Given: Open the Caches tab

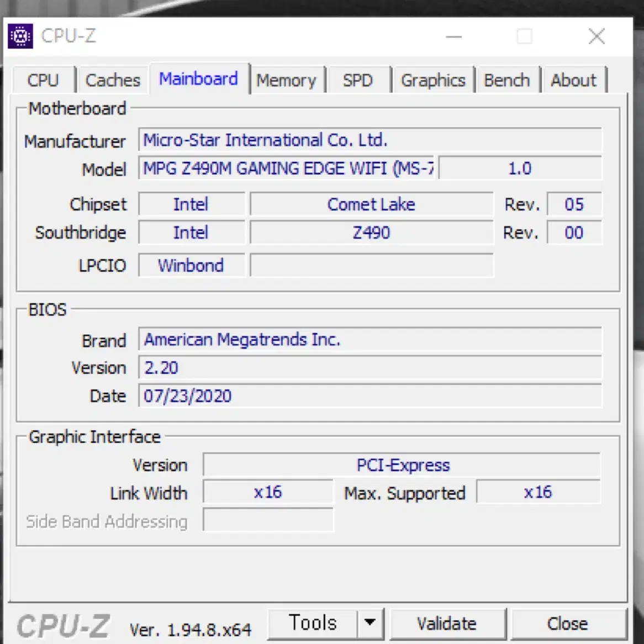Looking at the screenshot, I should 113,80.
